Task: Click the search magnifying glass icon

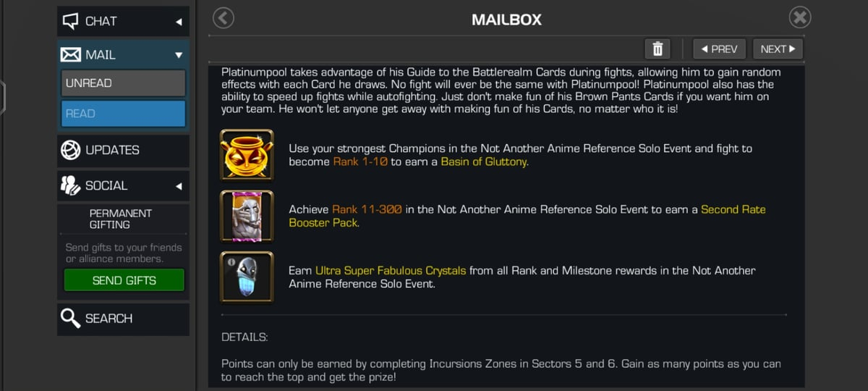Action: 71,319
